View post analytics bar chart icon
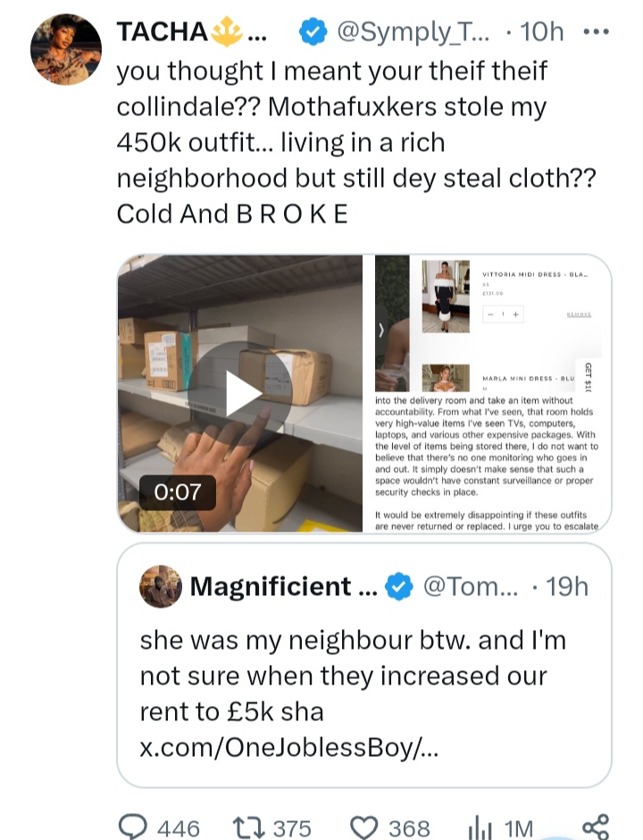Viewport: 643px width, 840px height. 479,827
